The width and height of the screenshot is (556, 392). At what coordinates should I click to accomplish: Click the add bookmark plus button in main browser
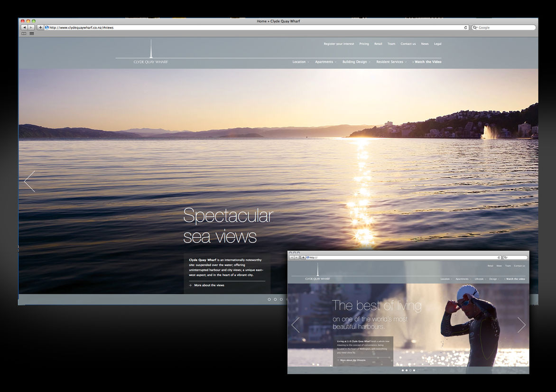click(40, 28)
